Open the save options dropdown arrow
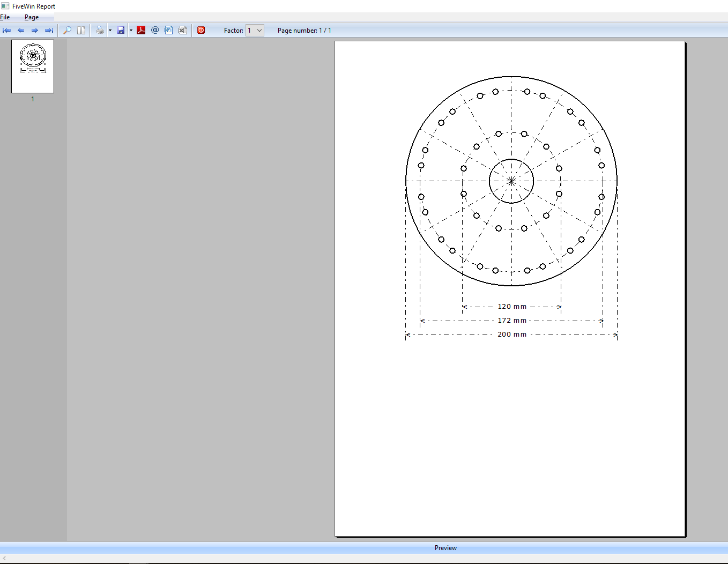Image resolution: width=728 pixels, height=564 pixels. click(x=131, y=31)
